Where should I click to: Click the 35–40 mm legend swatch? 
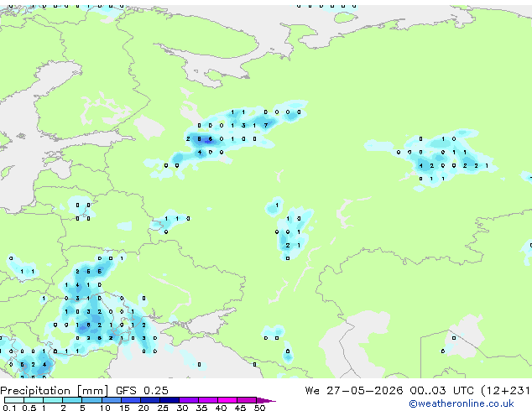208,400
